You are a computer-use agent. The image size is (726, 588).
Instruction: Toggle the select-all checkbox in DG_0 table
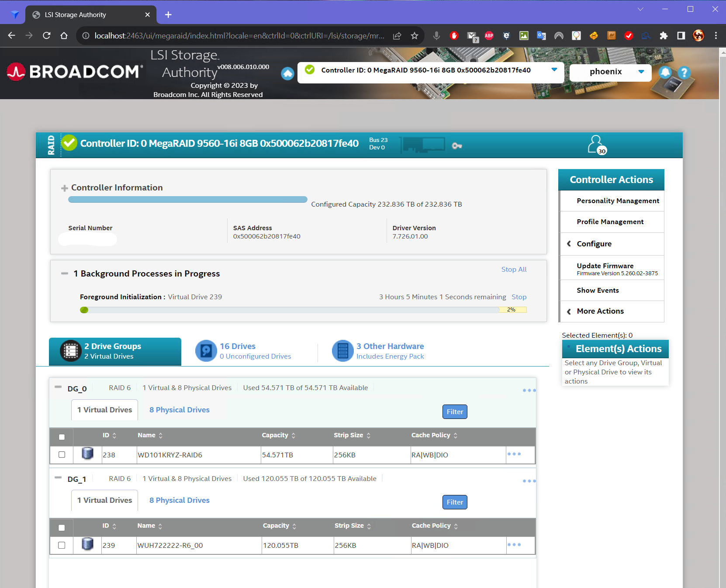click(62, 437)
